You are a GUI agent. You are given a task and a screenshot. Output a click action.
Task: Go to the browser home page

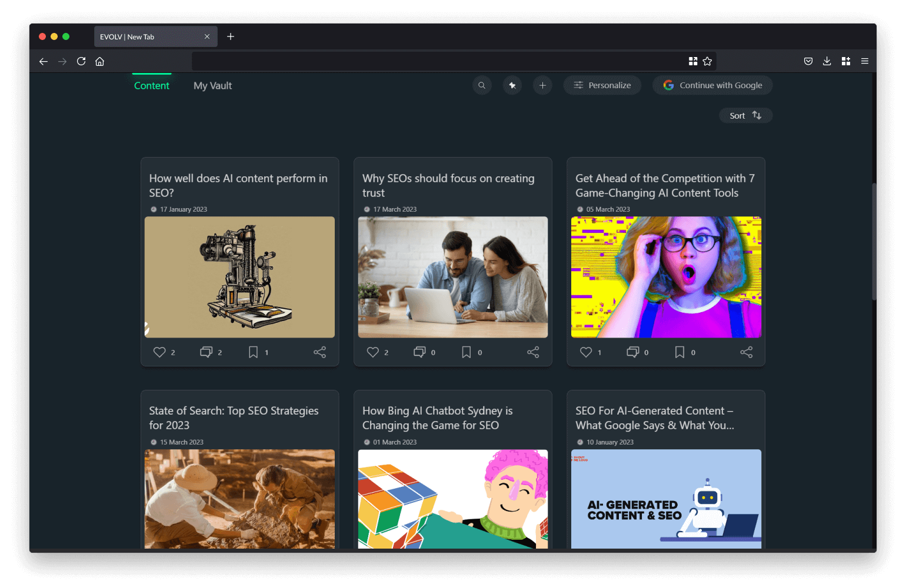100,61
